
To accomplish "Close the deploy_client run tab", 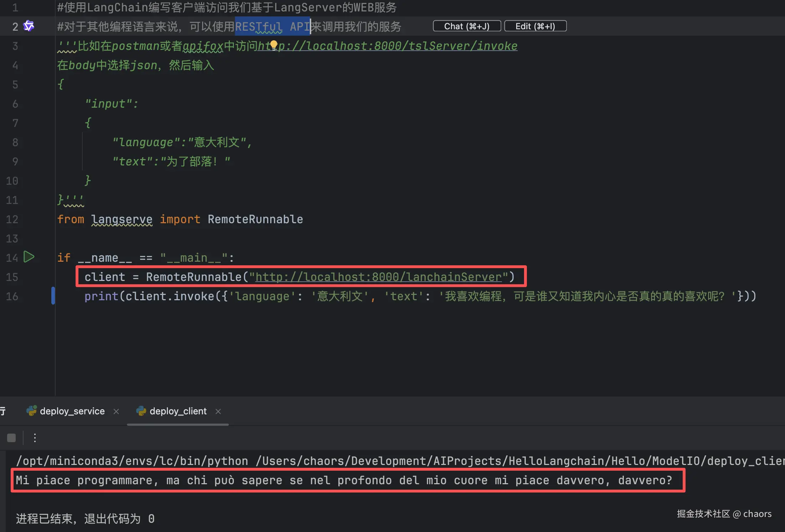I will 218,411.
